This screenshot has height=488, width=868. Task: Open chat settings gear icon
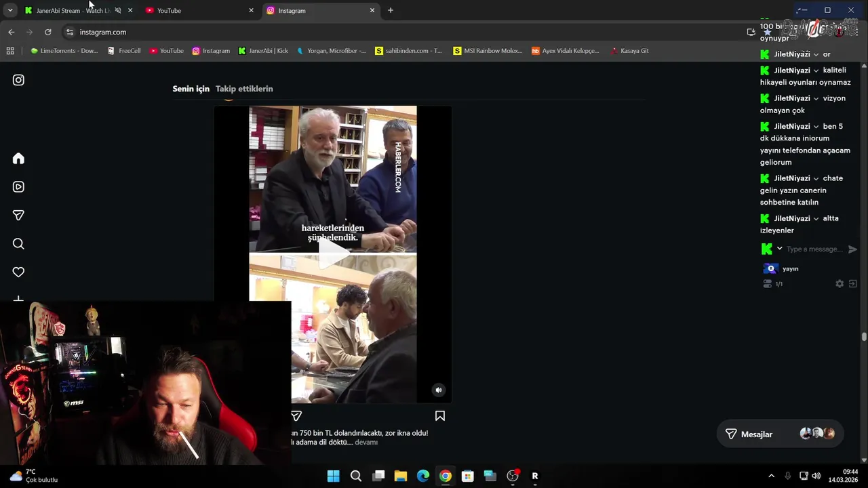pyautogui.click(x=840, y=284)
